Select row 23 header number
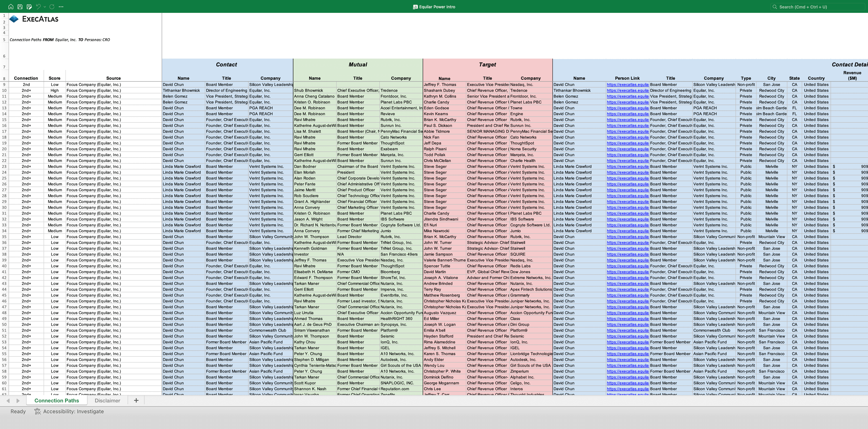This screenshot has height=429, width=868. 4,167
